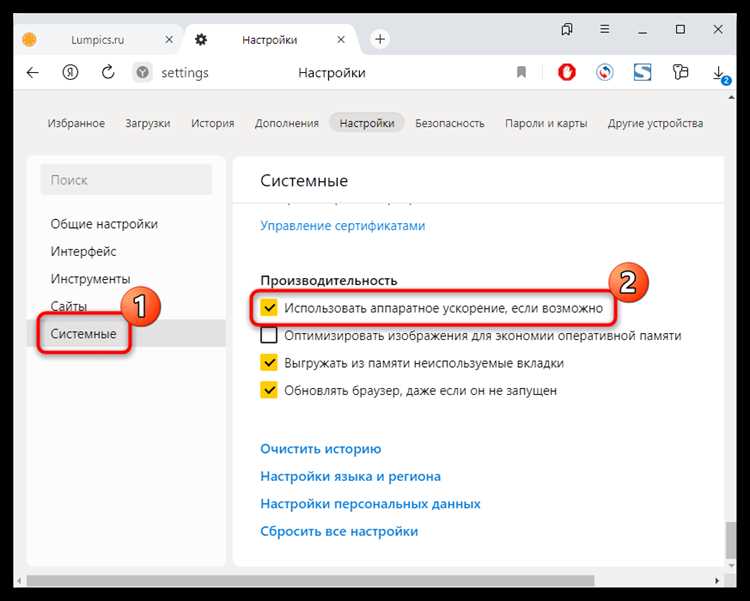Open the tab collections icon in title bar
Image resolution: width=750 pixels, height=601 pixels.
567,29
